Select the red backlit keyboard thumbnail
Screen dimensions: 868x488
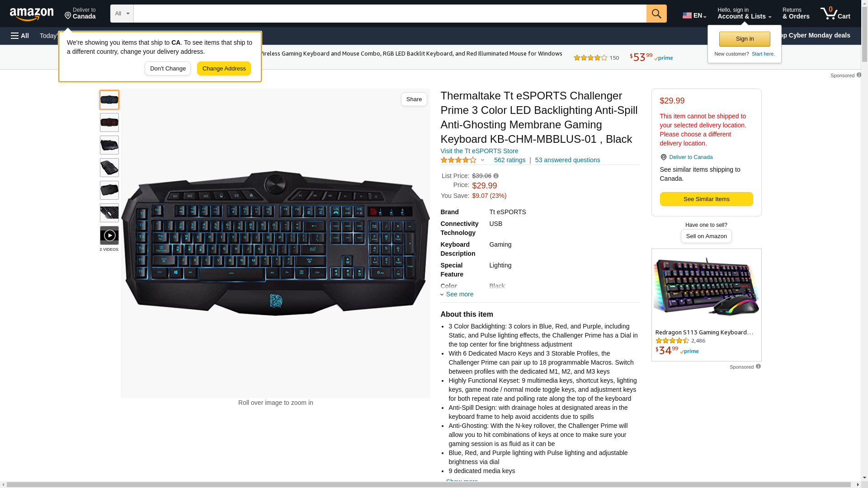coord(109,122)
